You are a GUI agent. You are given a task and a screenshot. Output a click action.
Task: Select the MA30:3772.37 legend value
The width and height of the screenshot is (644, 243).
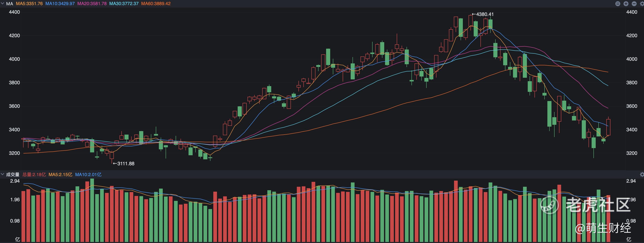tap(124, 4)
